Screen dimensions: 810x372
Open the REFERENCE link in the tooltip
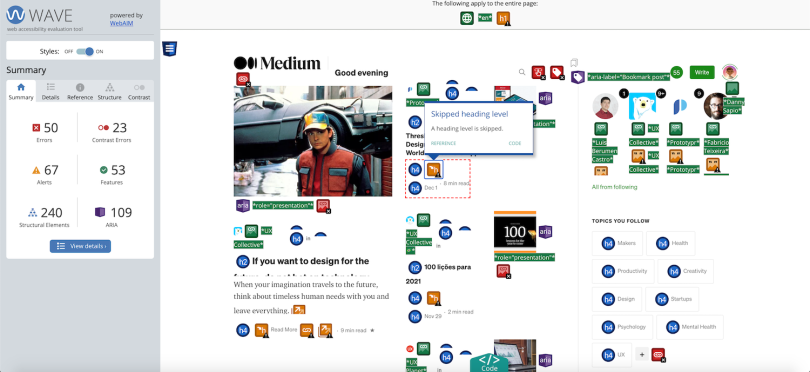tap(443, 143)
